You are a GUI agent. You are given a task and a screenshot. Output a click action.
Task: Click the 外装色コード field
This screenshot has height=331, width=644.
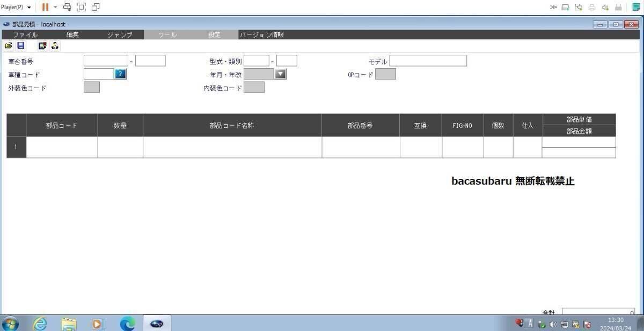pyautogui.click(x=92, y=87)
